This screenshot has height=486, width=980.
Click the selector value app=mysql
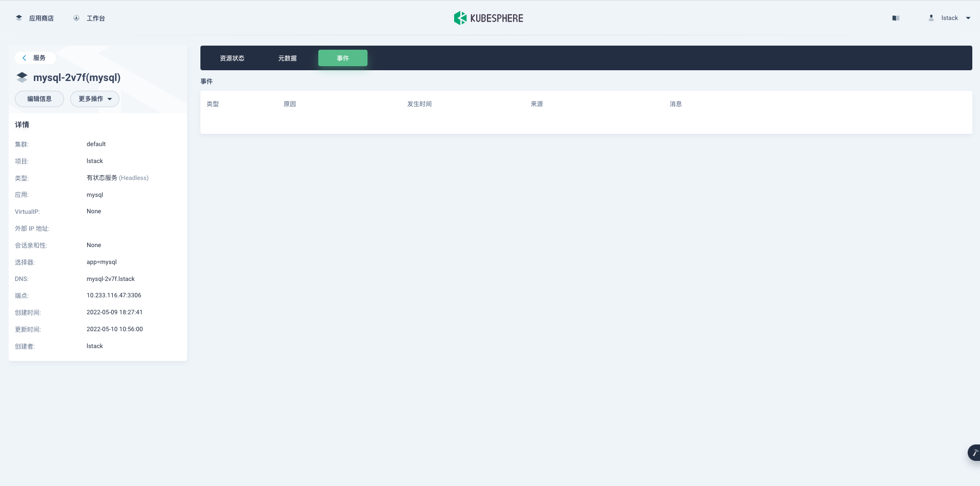101,262
